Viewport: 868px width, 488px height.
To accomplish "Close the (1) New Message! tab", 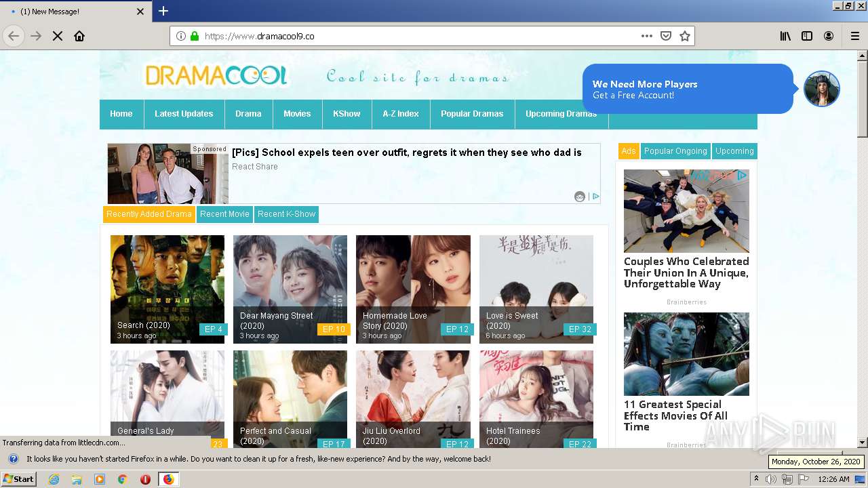I will point(140,12).
